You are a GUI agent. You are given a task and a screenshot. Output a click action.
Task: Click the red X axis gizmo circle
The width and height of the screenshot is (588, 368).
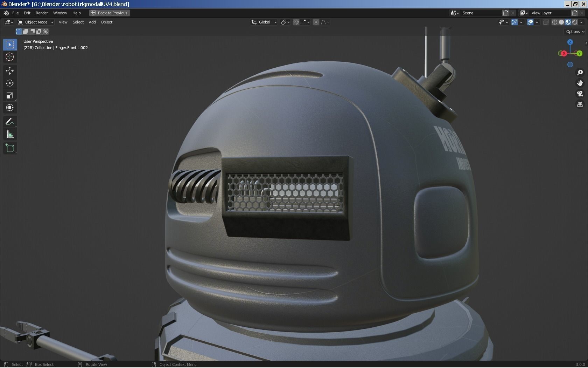coord(563,53)
